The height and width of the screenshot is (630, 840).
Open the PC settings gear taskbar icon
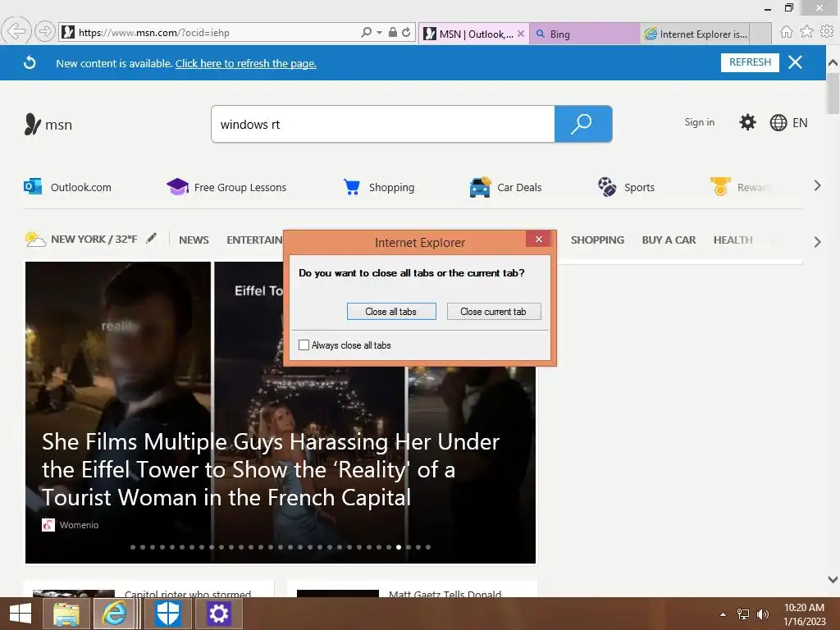[218, 614]
